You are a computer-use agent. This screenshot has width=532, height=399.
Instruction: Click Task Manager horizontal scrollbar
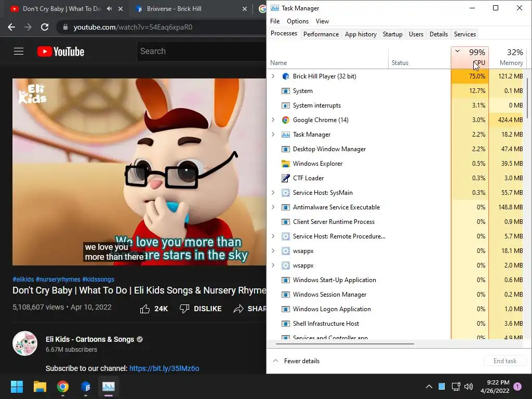click(x=345, y=344)
